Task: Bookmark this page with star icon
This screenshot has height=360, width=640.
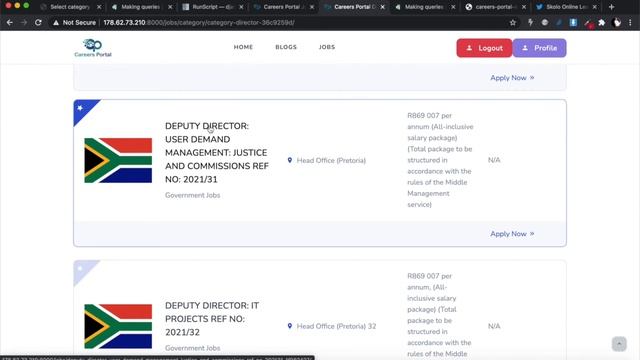Action: tap(513, 22)
